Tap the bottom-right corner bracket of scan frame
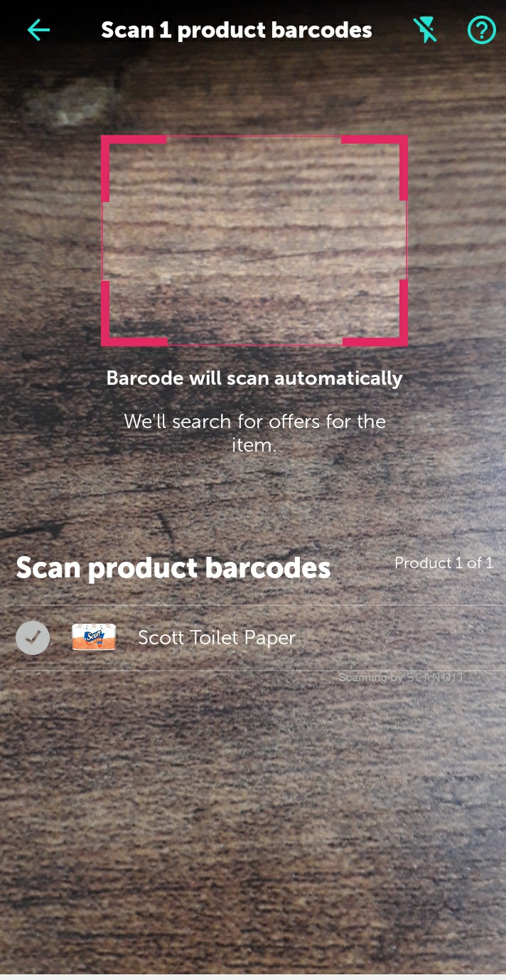Screen dimensions: 506x980 pos(375,314)
